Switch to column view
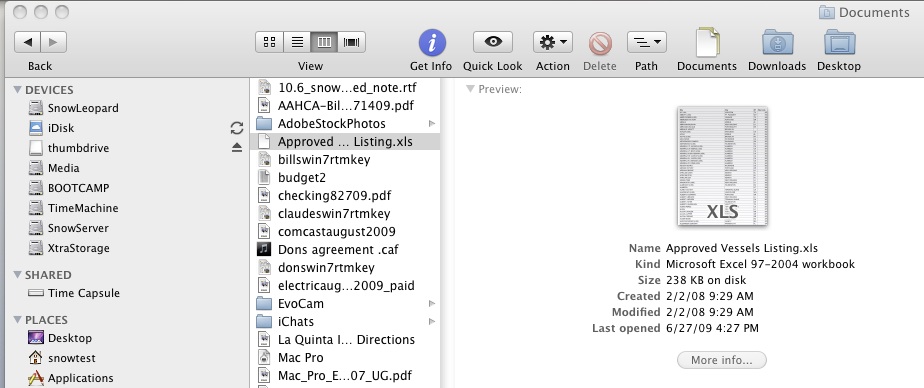The width and height of the screenshot is (924, 388). click(324, 42)
